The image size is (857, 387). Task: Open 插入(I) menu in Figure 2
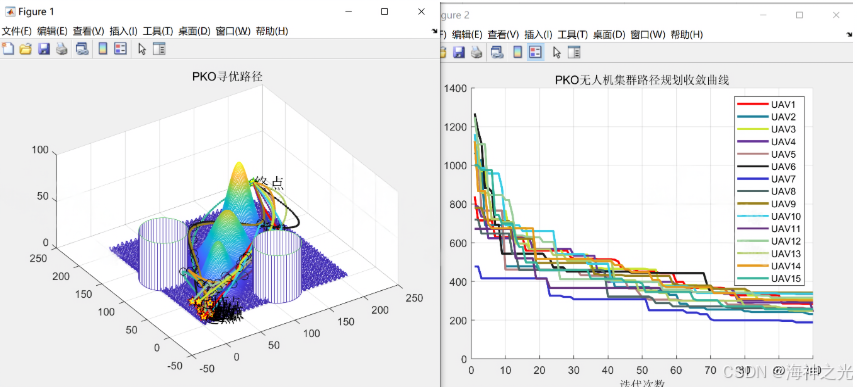pos(538,34)
